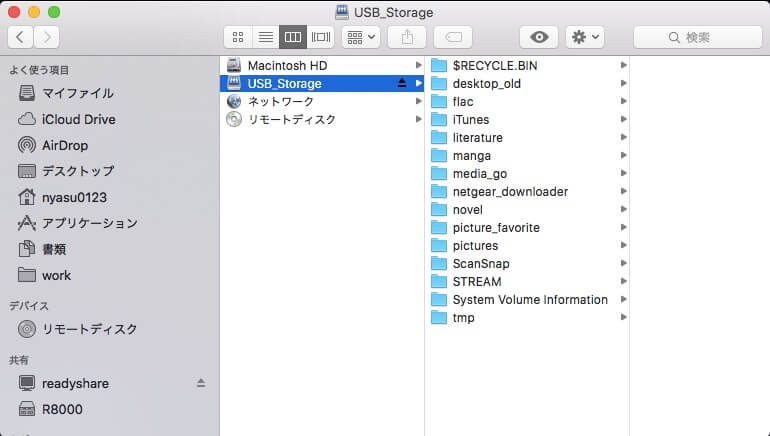The width and height of the screenshot is (770, 436).
Task: Open System Volume Information folder
Action: coord(529,300)
